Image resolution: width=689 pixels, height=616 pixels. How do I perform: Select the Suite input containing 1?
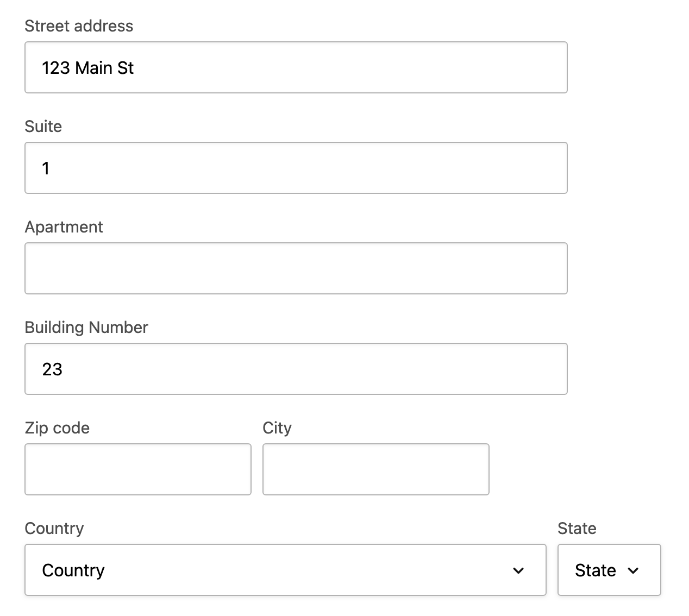(296, 168)
